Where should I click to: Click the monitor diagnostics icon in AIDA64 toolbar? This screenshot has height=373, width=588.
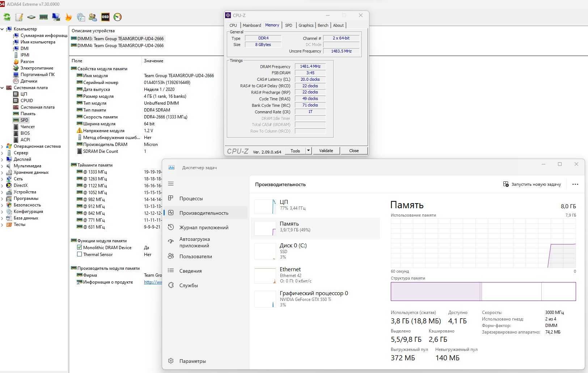tap(56, 17)
